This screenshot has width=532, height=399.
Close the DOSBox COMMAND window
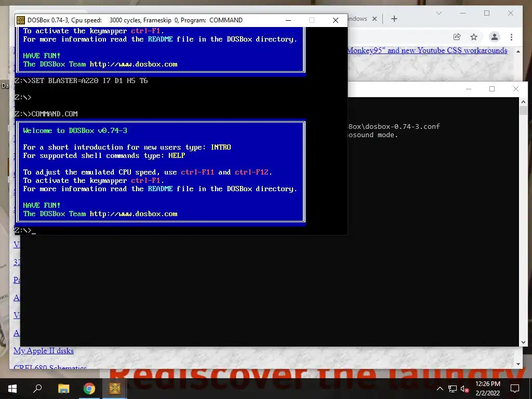tap(335, 20)
